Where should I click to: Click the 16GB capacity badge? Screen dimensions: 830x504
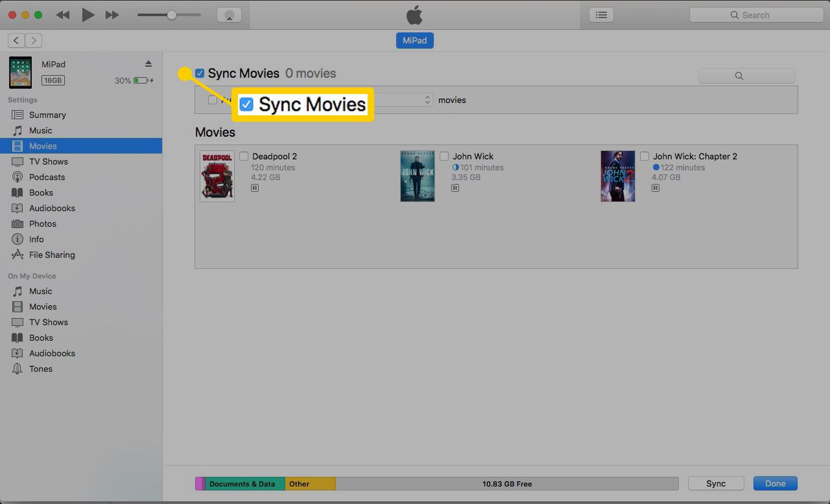tap(53, 80)
